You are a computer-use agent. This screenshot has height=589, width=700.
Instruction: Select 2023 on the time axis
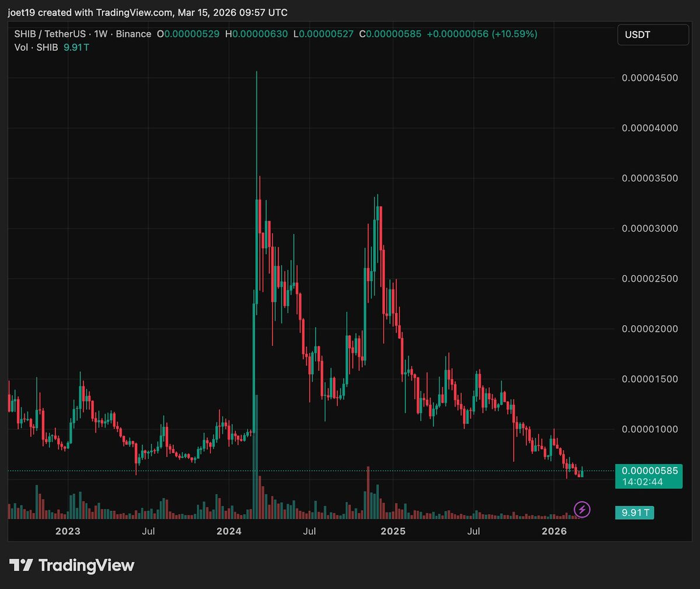point(68,531)
